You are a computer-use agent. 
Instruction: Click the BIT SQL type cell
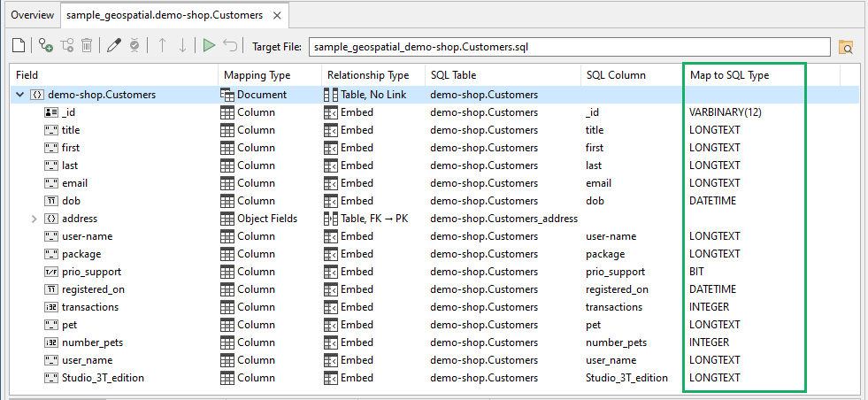[x=697, y=272]
